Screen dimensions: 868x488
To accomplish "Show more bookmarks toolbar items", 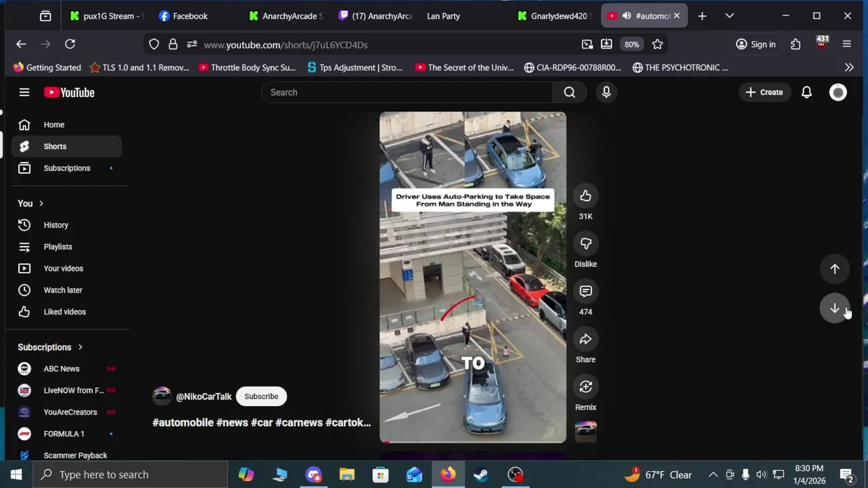I will pyautogui.click(x=849, y=67).
